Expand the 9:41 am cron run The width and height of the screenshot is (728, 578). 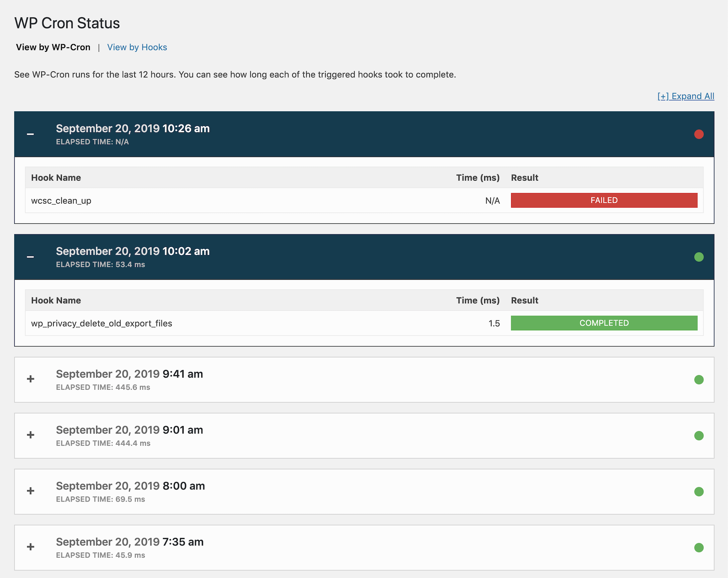click(30, 379)
